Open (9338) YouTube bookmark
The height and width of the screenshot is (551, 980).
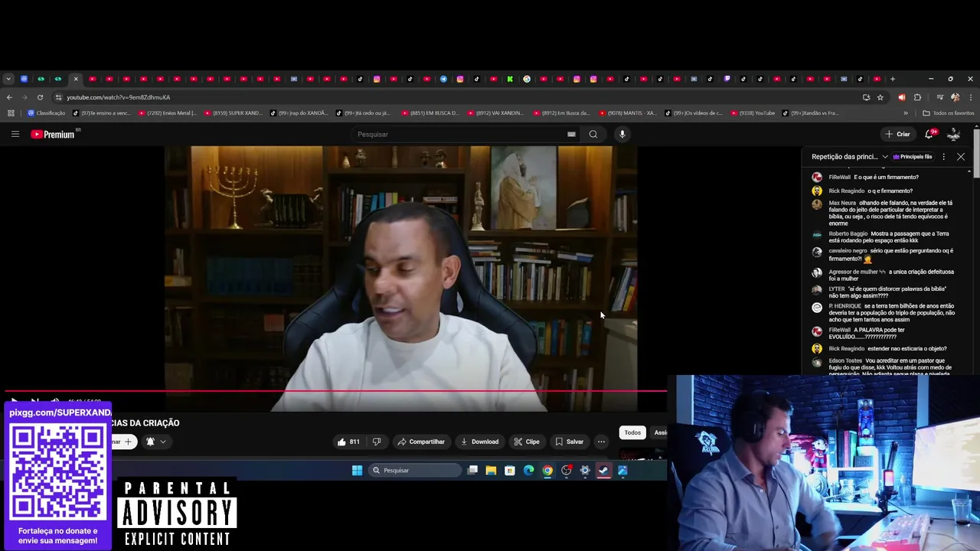click(x=751, y=113)
